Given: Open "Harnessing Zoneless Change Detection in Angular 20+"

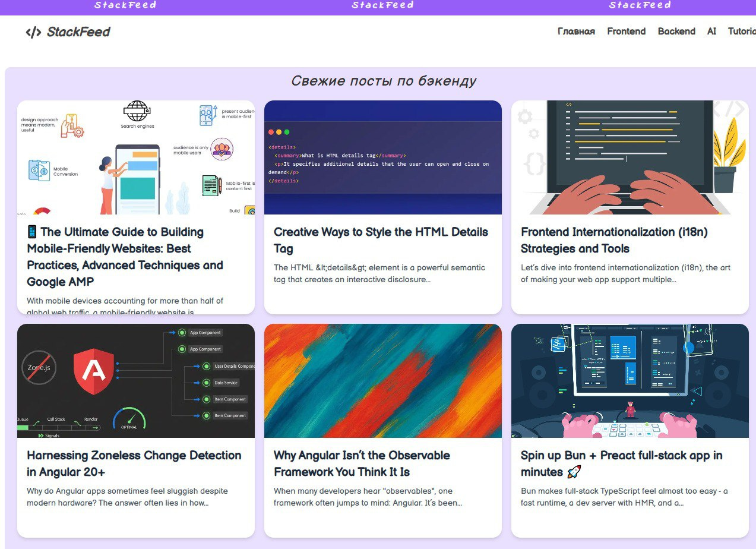Looking at the screenshot, I should [134, 463].
